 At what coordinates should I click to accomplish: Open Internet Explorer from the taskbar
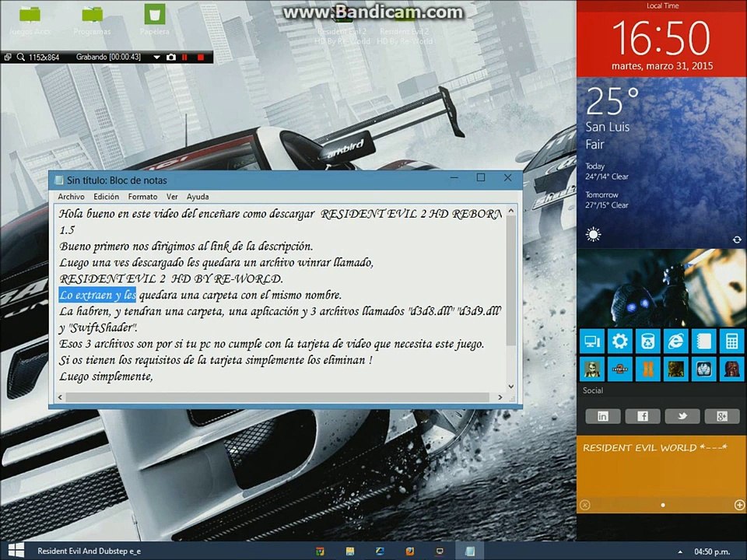pyautogui.click(x=380, y=551)
